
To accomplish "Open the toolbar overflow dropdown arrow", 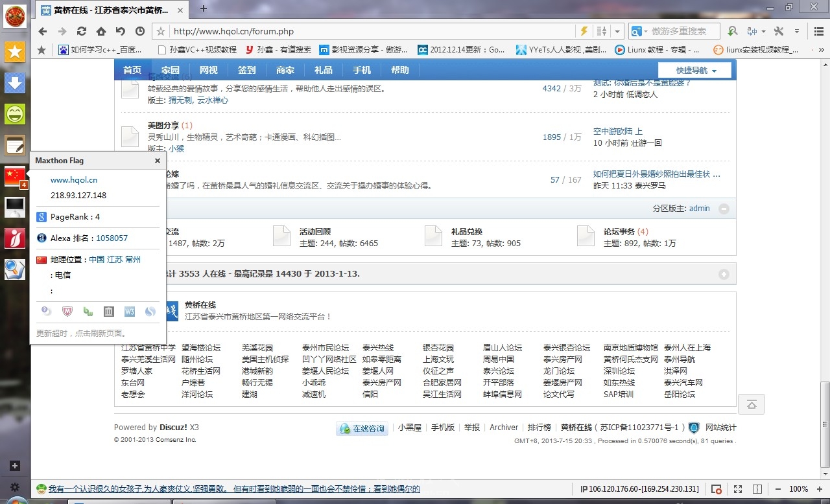I will [797, 31].
